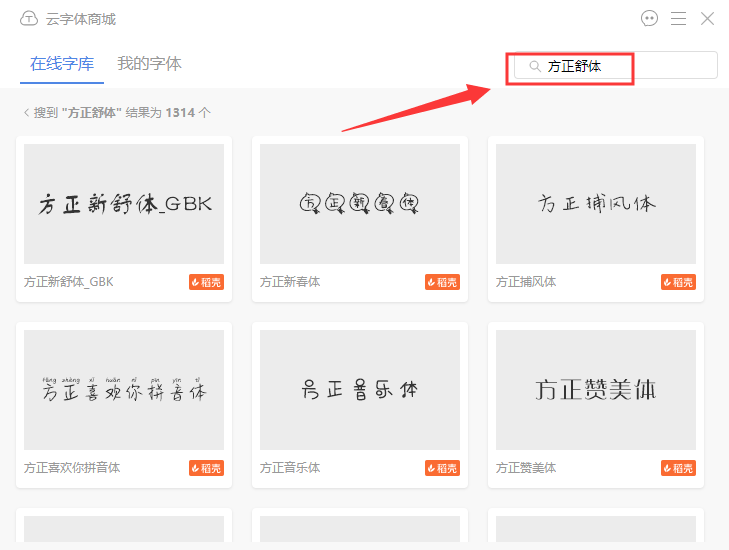
Task: Click the search result count text 1314
Action: tap(180, 113)
